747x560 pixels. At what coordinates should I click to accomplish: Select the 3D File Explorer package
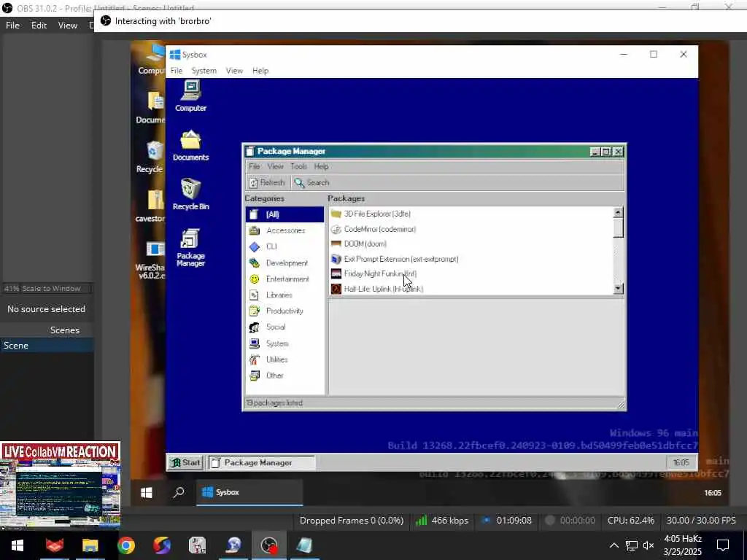[x=471, y=214]
